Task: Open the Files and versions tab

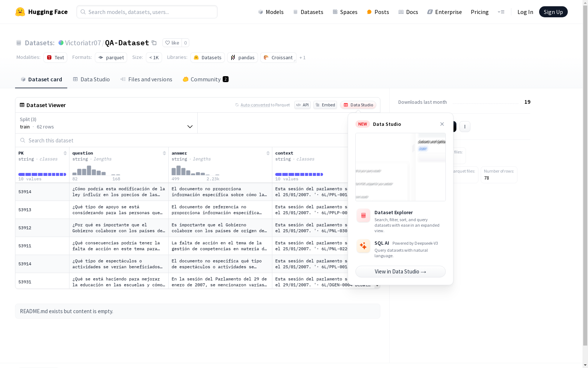Action: coord(146,79)
